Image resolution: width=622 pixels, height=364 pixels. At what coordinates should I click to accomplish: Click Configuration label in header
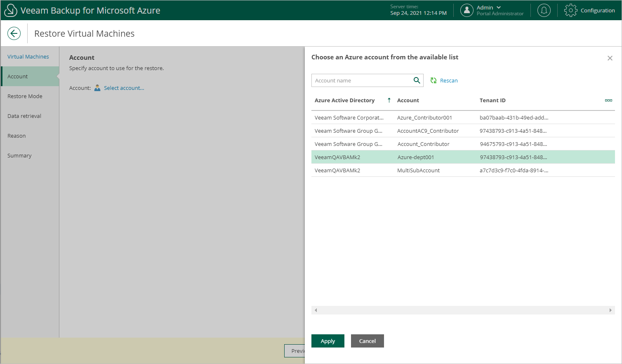click(598, 10)
